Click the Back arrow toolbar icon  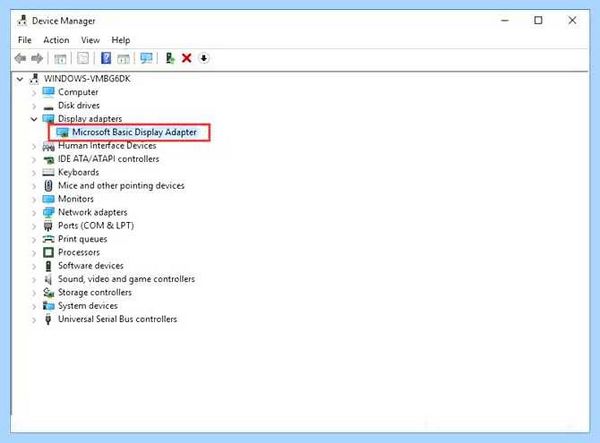[20, 59]
